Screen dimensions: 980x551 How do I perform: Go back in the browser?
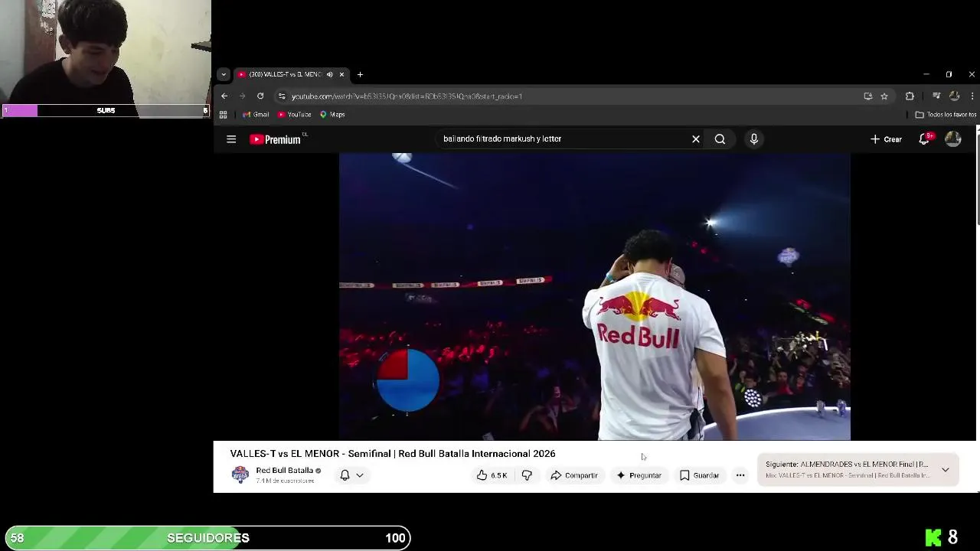coord(224,96)
